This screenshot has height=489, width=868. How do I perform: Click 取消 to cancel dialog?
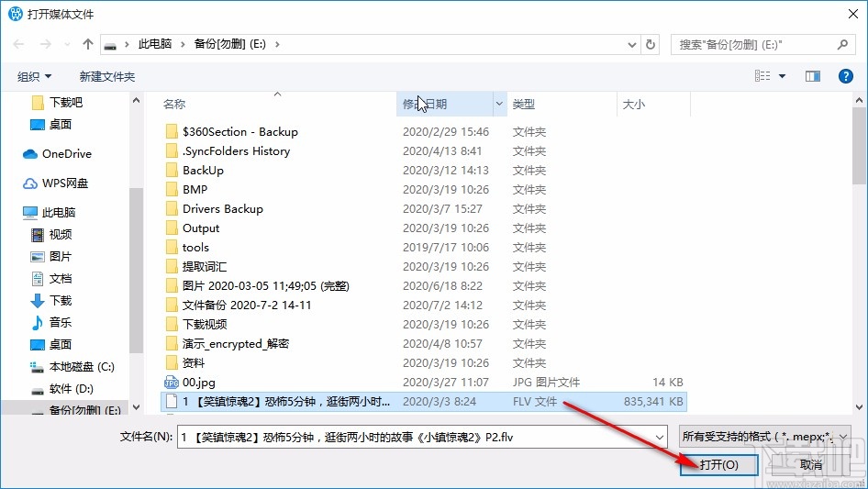click(811, 464)
